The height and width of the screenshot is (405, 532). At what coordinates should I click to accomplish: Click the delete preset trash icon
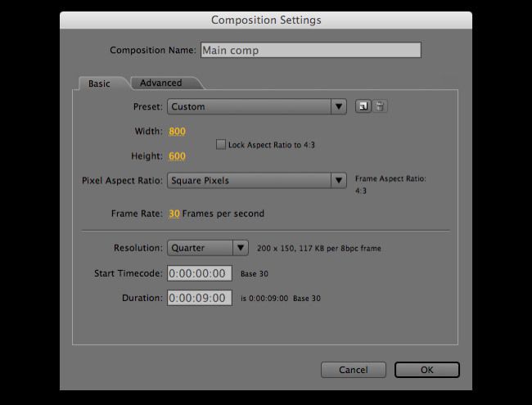[x=380, y=106]
